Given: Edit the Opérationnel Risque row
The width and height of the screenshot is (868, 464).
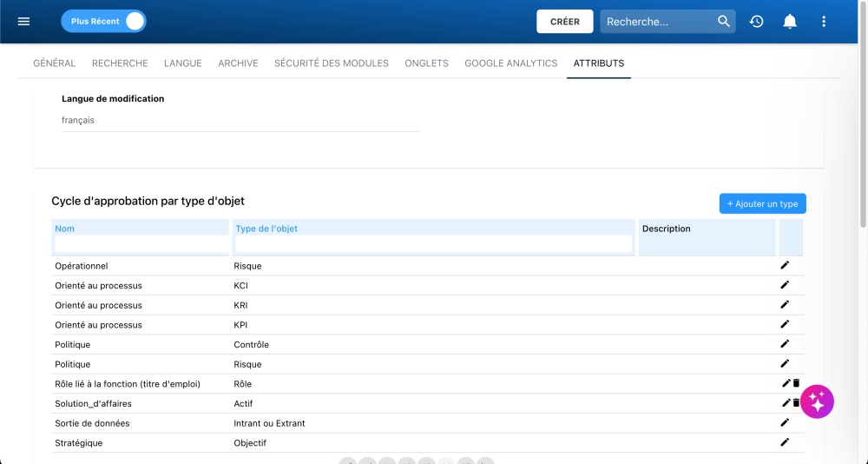Looking at the screenshot, I should click(785, 266).
